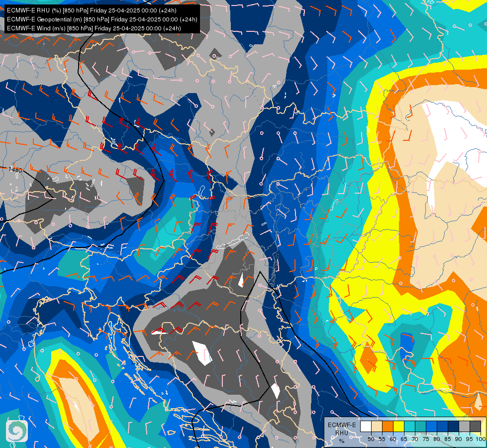
Task: Click the dark gray legend swatch for 95-100
Action: click(x=475, y=426)
